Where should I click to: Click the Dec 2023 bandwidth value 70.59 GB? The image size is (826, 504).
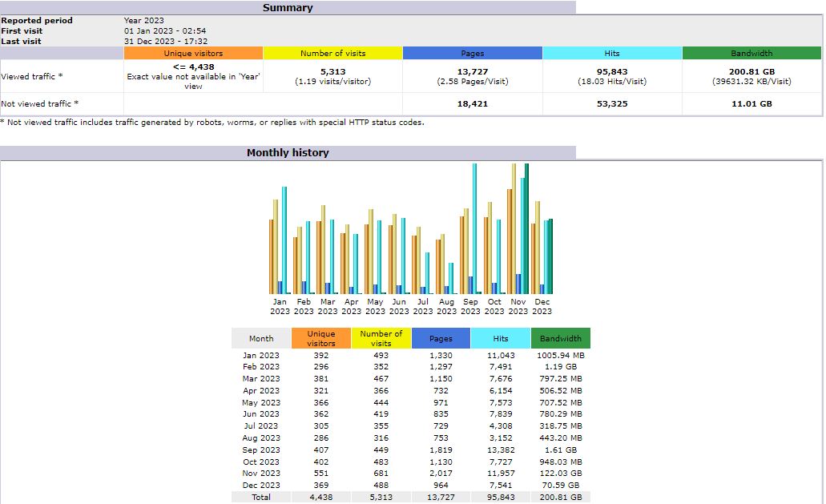(x=561, y=486)
